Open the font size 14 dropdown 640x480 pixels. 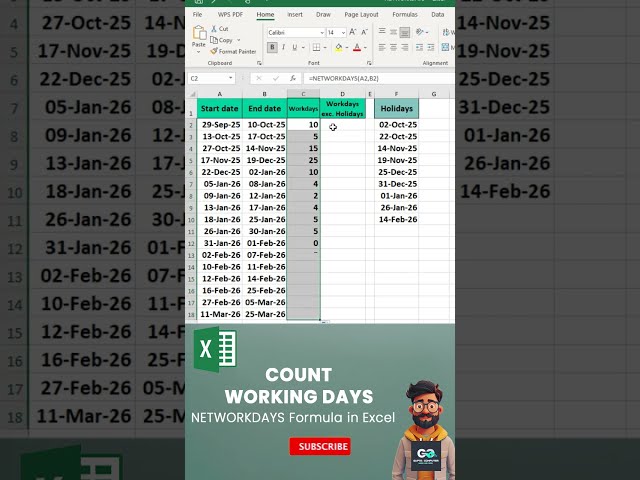pos(344,32)
